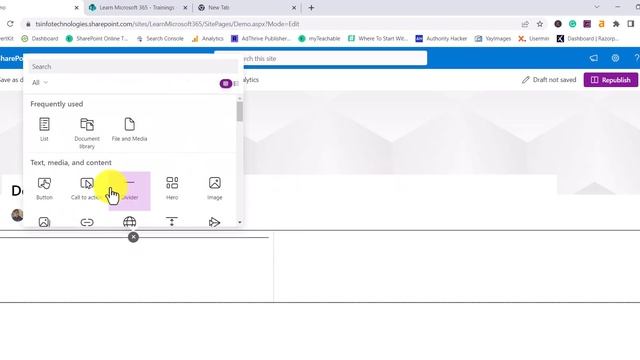
Task: Open the Search Console bookmark
Action: click(160, 38)
